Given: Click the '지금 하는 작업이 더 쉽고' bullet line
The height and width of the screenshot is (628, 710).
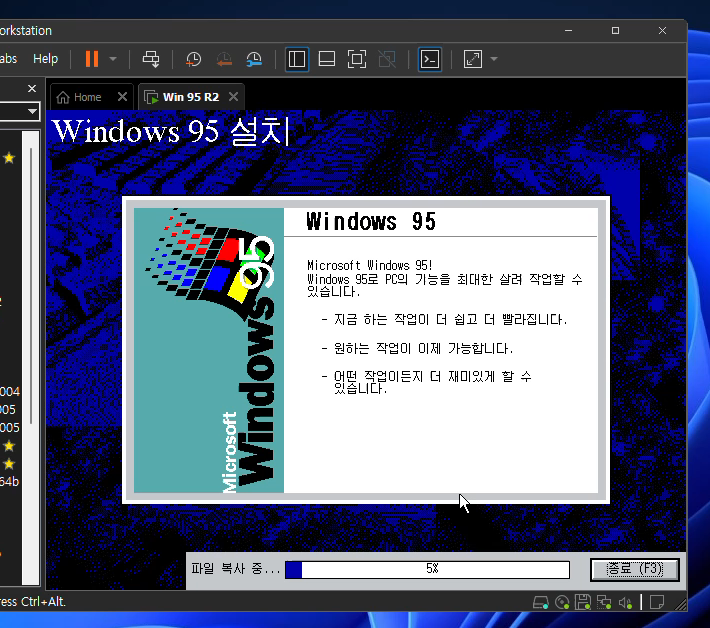Looking at the screenshot, I should pos(444,320).
